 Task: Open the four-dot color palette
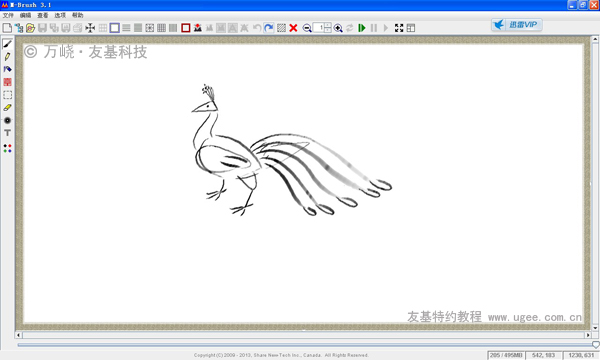point(7,148)
